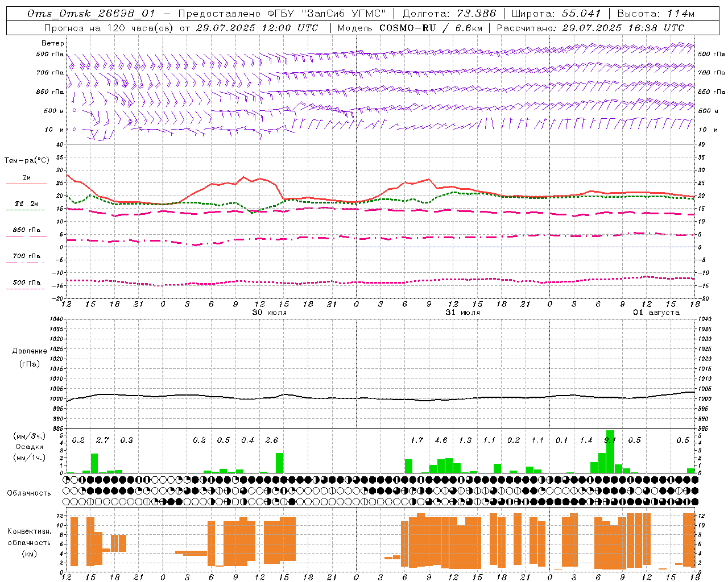Click the 2.6 three-hour precipitation value

(x=272, y=440)
